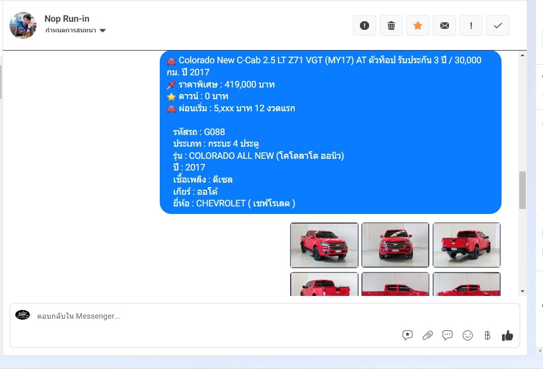Screen dimensions: 543x392
Task: Click the chat vertical scrollbar thumb
Action: (522, 190)
